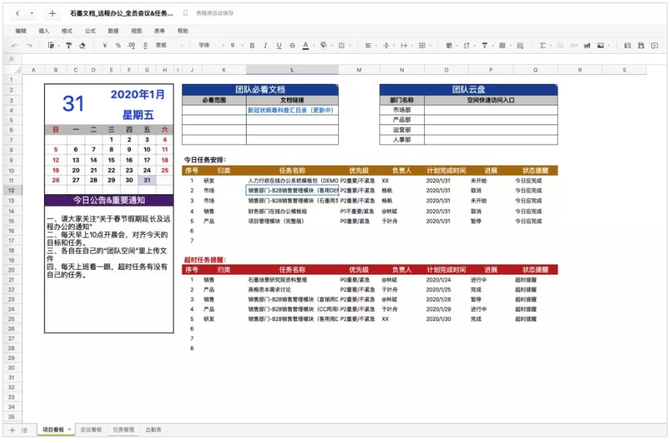Open the 常规 number format dropdown

[x=163, y=45]
